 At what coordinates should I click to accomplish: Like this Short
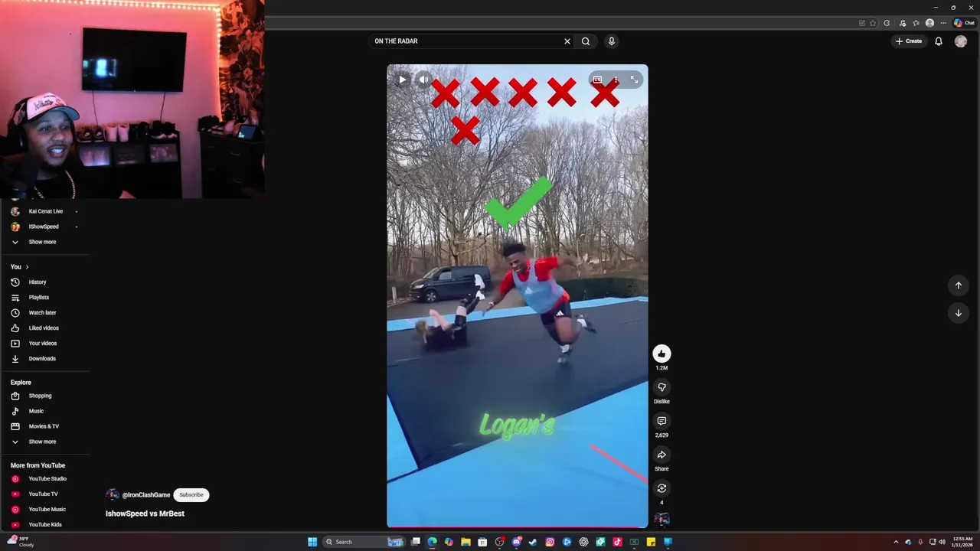pyautogui.click(x=661, y=354)
